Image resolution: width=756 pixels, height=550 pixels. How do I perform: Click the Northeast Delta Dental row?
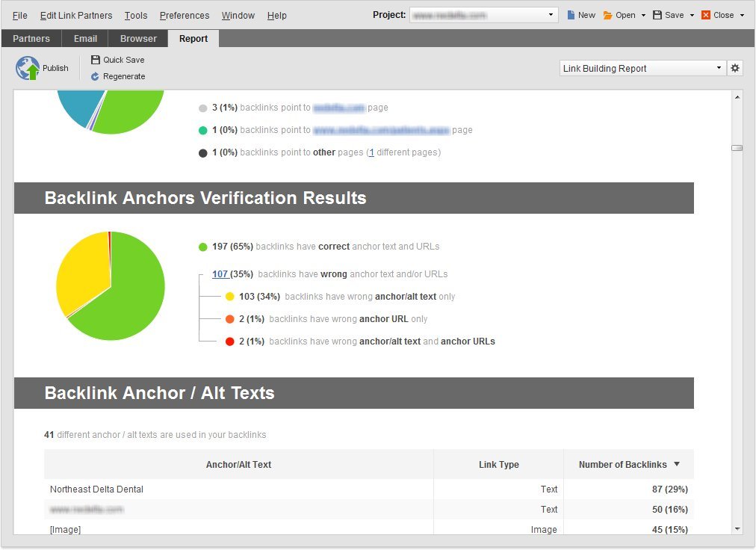(x=369, y=489)
